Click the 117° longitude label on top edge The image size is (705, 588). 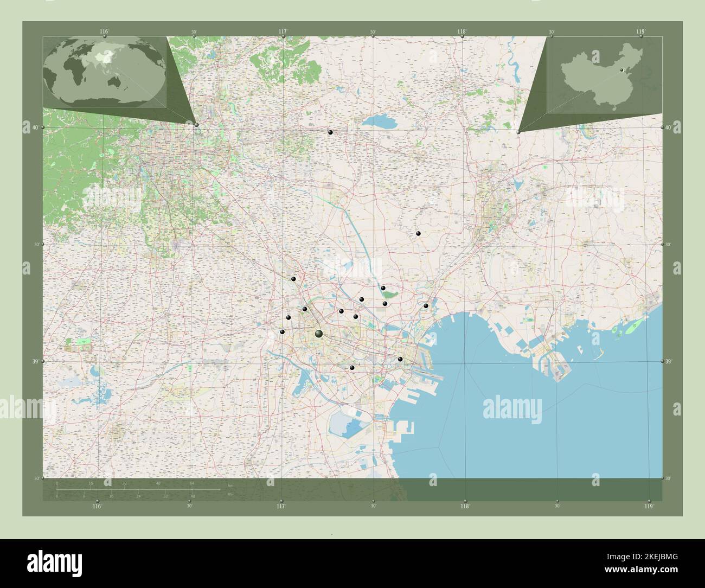pyautogui.click(x=283, y=32)
